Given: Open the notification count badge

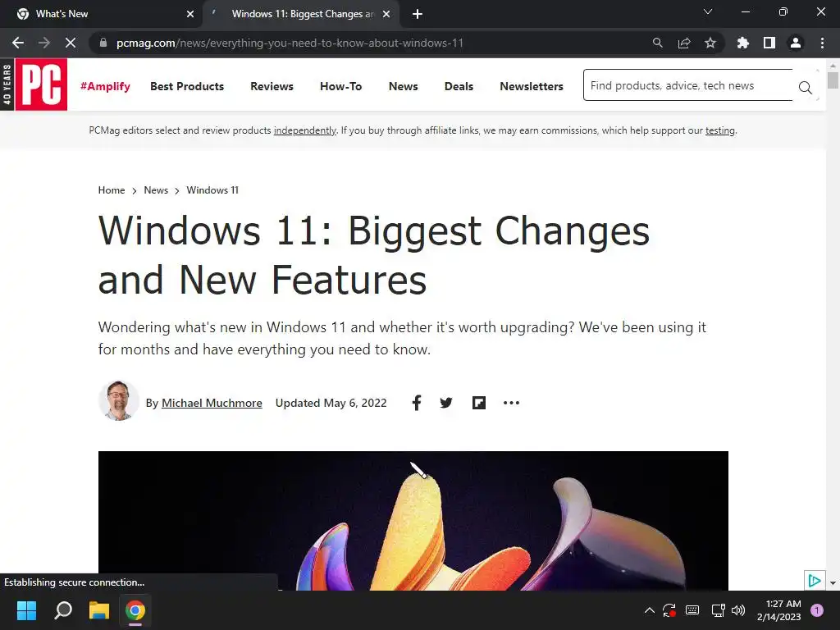Looking at the screenshot, I should tap(817, 610).
